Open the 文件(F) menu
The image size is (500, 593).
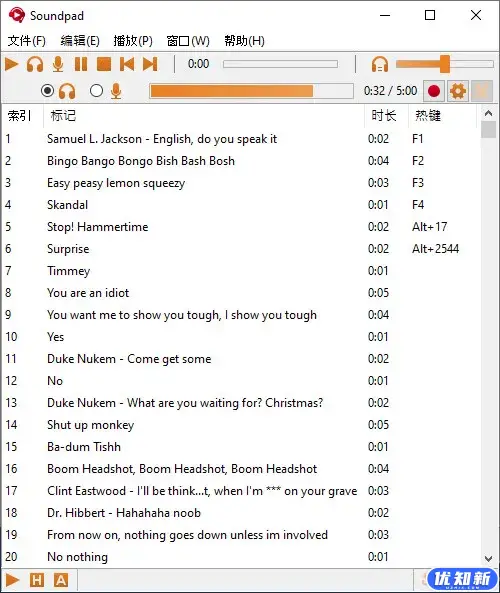point(26,40)
